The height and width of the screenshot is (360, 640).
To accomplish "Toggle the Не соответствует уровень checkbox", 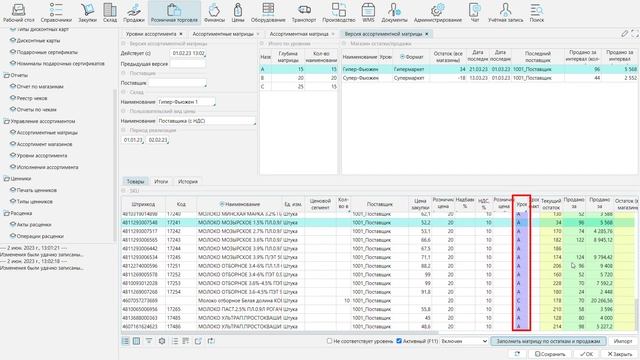I will click(x=329, y=341).
